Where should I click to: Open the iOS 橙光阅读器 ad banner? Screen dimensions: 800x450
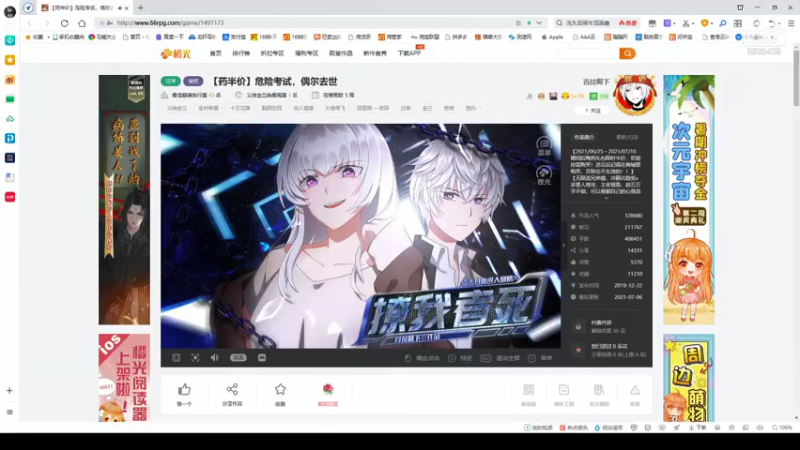[124, 378]
